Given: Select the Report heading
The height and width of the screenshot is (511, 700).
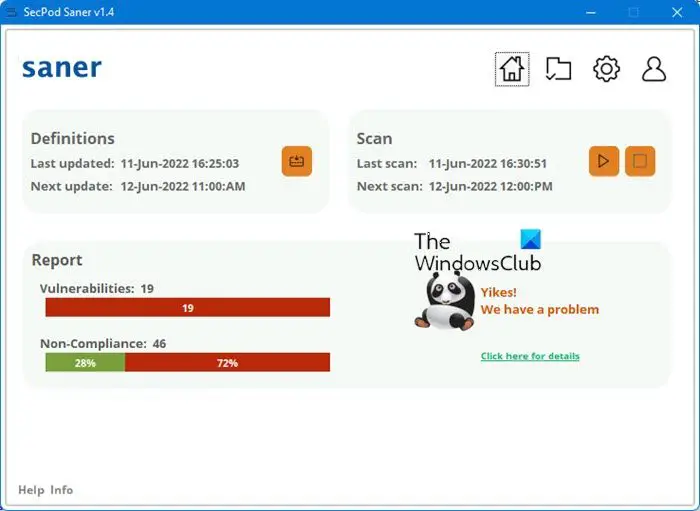Looking at the screenshot, I should 57,260.
